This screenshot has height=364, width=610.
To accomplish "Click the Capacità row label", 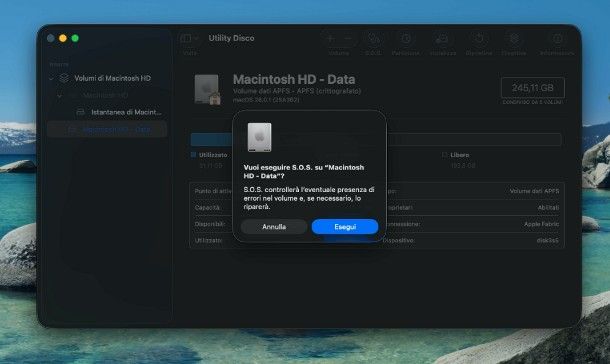I will coord(208,208).
